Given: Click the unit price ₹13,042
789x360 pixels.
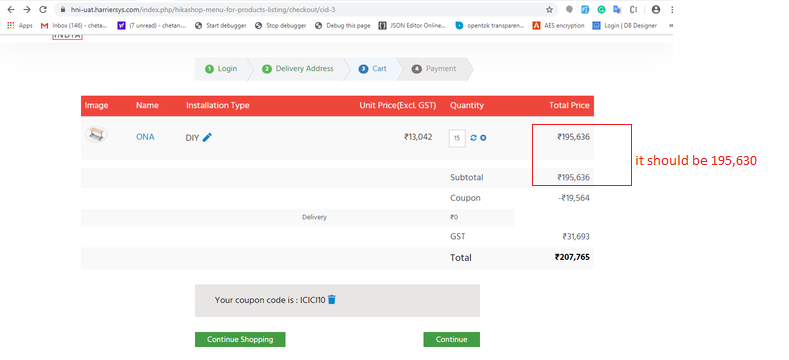Looking at the screenshot, I should click(418, 136).
